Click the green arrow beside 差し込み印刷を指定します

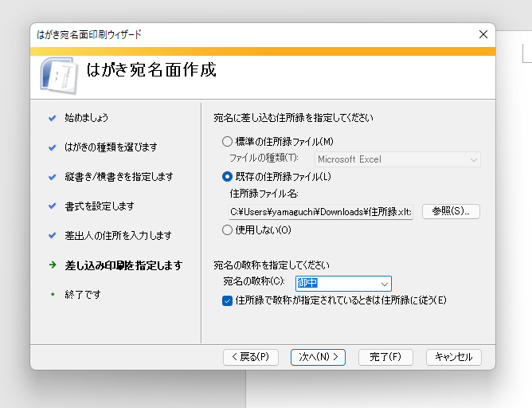53,265
